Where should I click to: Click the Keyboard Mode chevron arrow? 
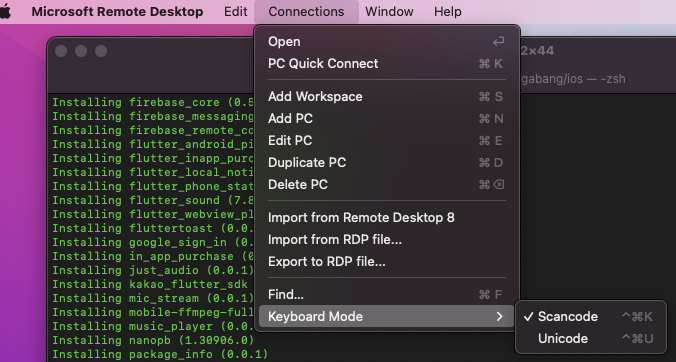[499, 316]
